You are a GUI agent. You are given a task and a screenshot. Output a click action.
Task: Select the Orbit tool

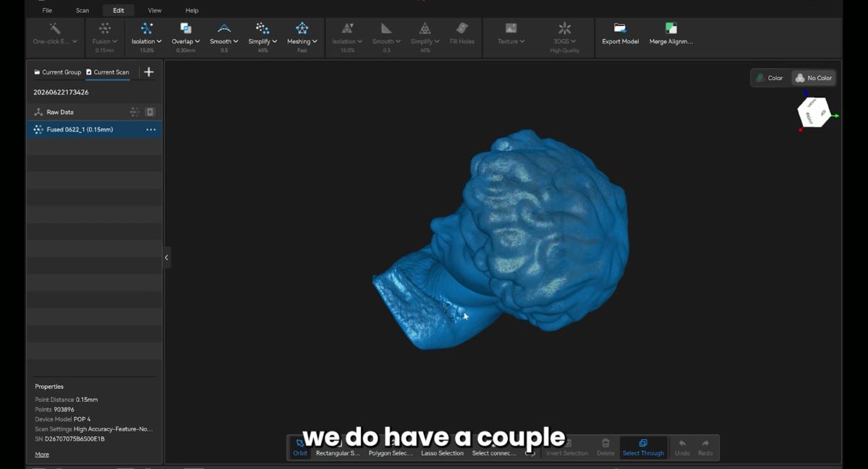coord(300,447)
